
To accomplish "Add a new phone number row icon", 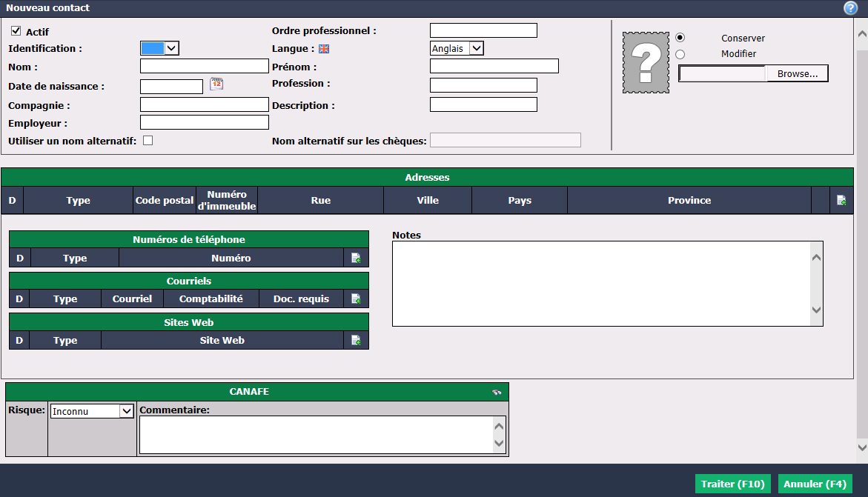I will 356,258.
